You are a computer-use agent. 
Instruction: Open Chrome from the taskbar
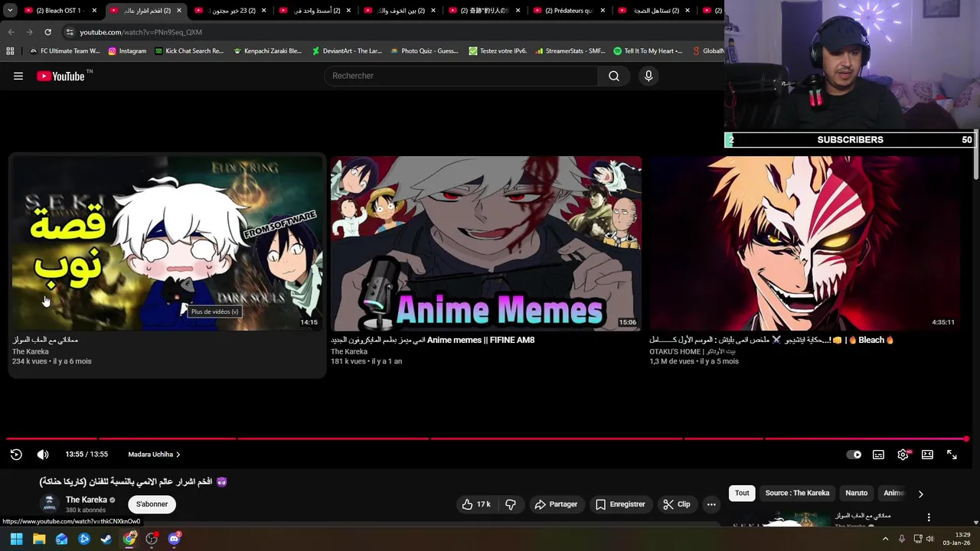pos(129,539)
